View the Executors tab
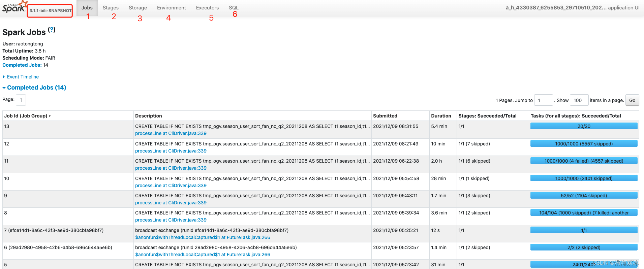This screenshot has width=644, height=269. tap(207, 8)
